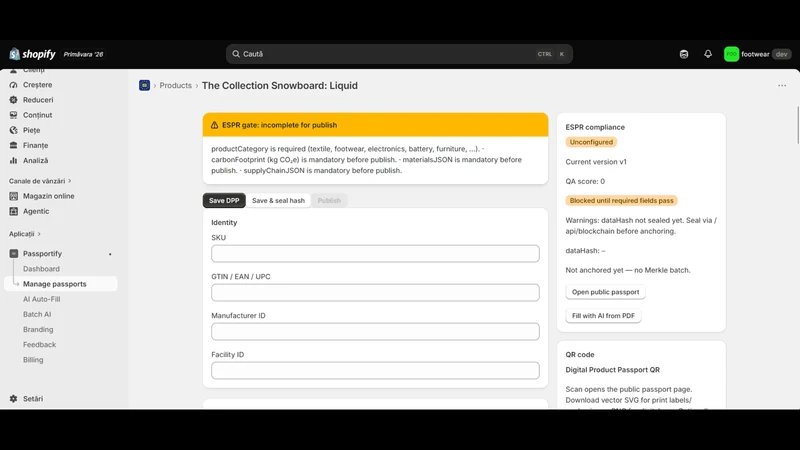Click the Primăvara '26 edition badge

(x=83, y=54)
